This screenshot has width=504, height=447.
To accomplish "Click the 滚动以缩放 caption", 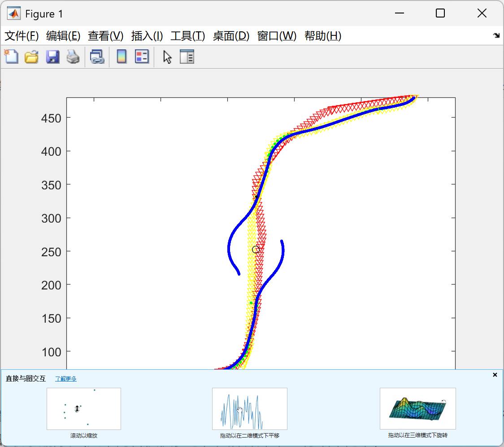I will 84,436.
